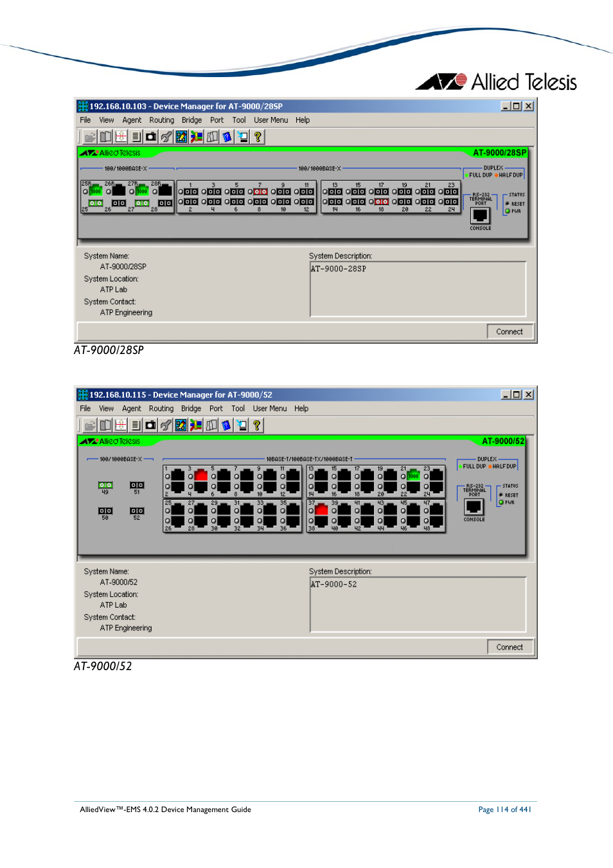Viewport: 613px width, 868px height.
Task: Click blue chart icon in AT-9000/52 toolbar
Action: click(181, 425)
